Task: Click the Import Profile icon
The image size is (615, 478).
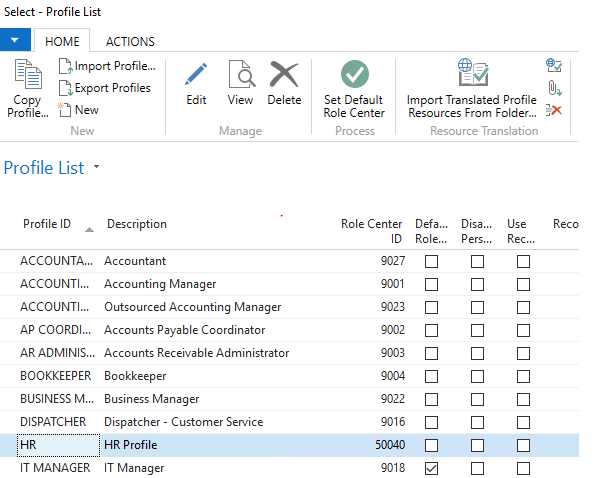Action: tap(66, 66)
